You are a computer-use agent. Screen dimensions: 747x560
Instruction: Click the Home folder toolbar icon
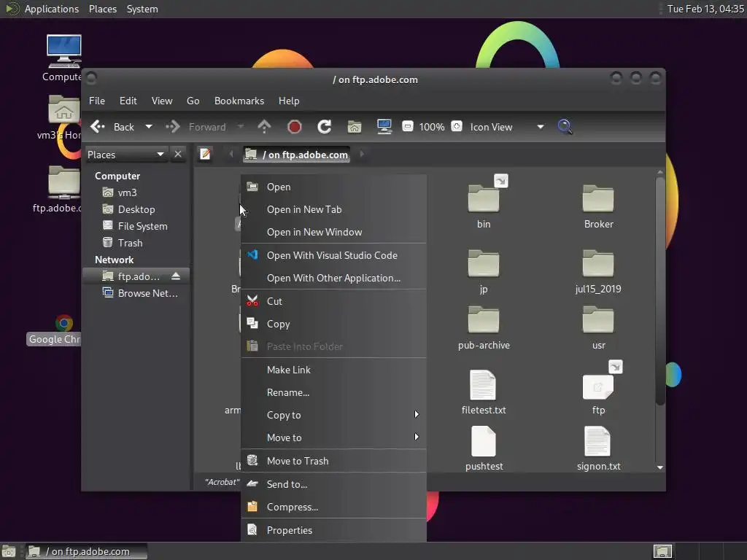point(355,127)
